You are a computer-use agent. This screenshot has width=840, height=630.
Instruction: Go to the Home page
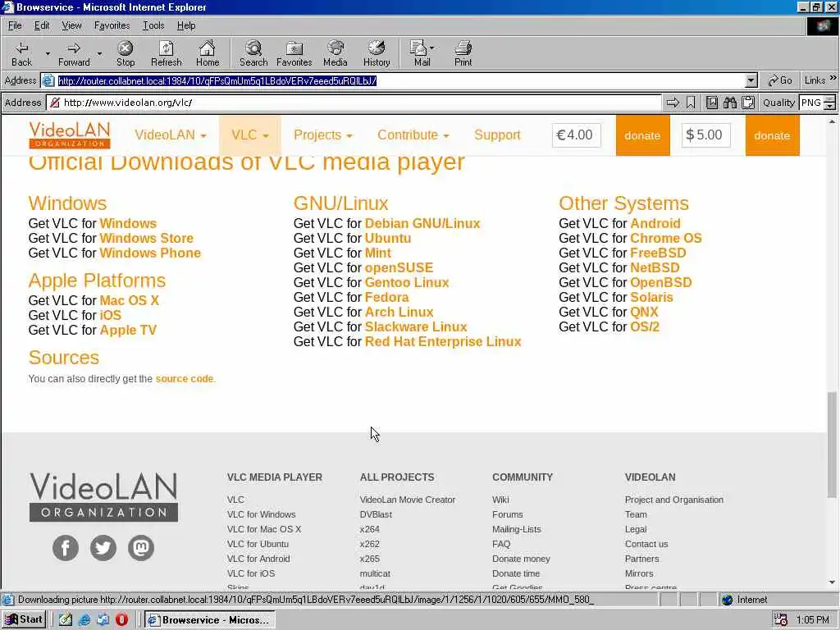[208, 53]
